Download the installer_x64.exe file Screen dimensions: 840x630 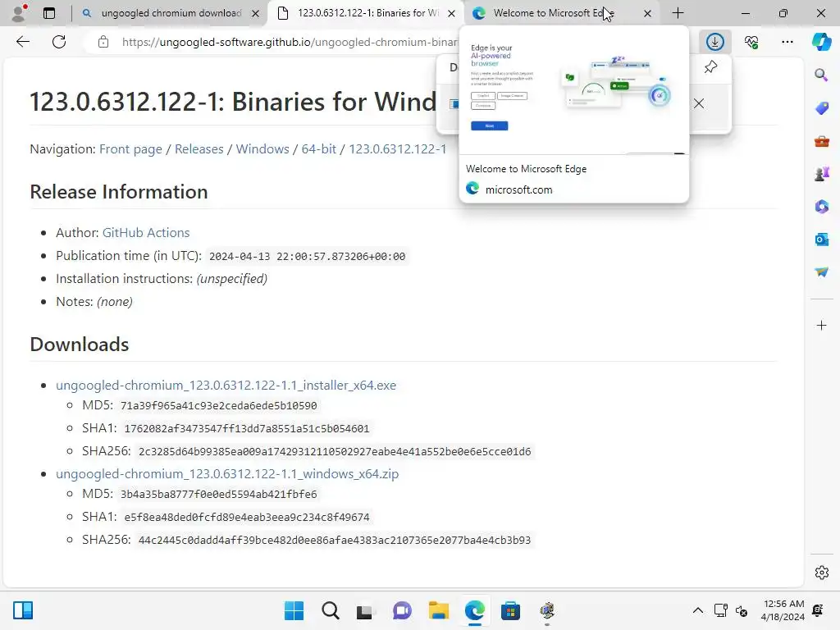(x=226, y=386)
